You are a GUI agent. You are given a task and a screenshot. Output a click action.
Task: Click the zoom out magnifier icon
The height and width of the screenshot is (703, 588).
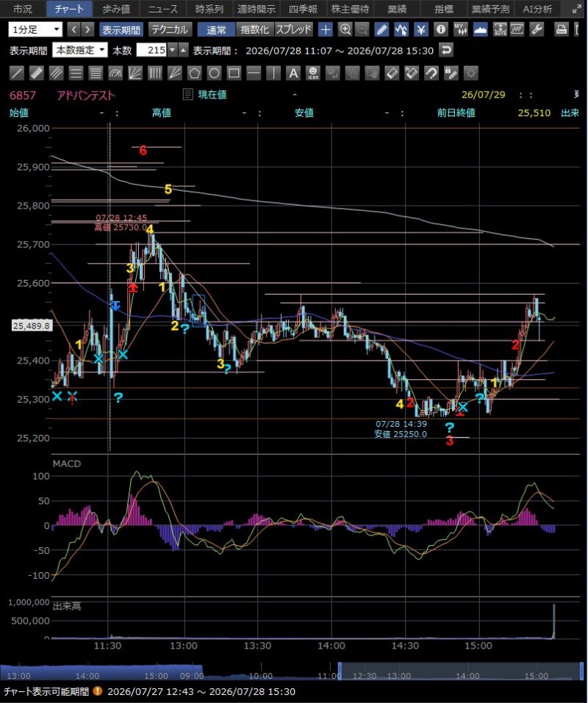362,30
